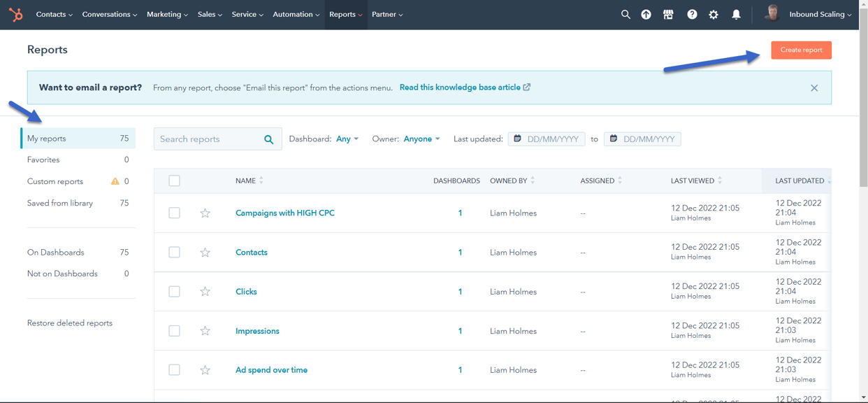
Task: Click the Last updated start date field
Action: click(x=547, y=139)
